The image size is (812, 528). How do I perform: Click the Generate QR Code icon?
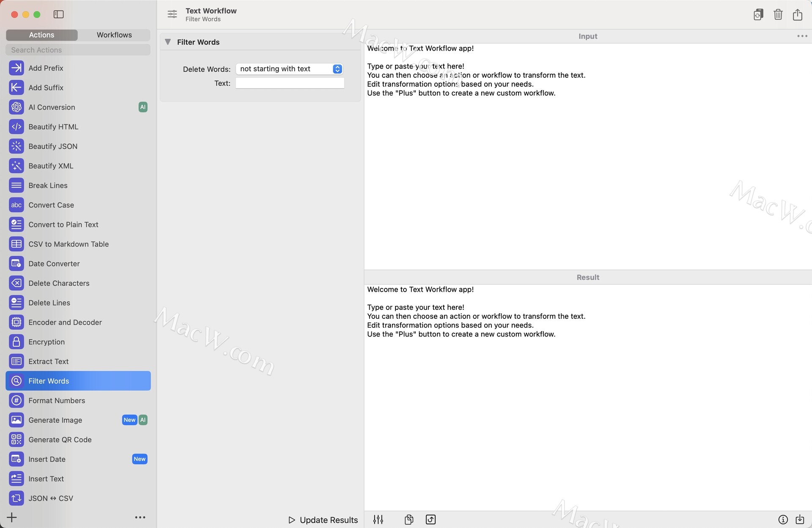coord(16,440)
